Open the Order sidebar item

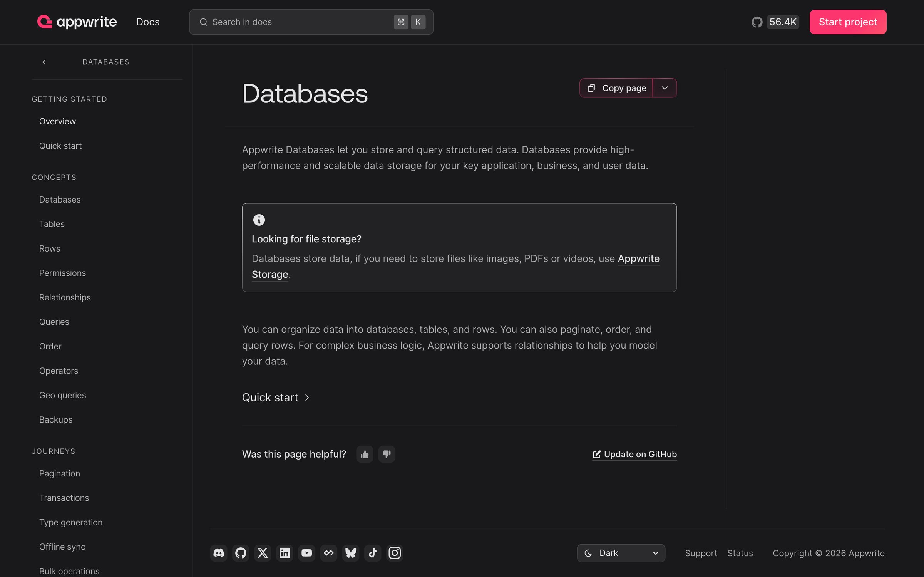50,346
